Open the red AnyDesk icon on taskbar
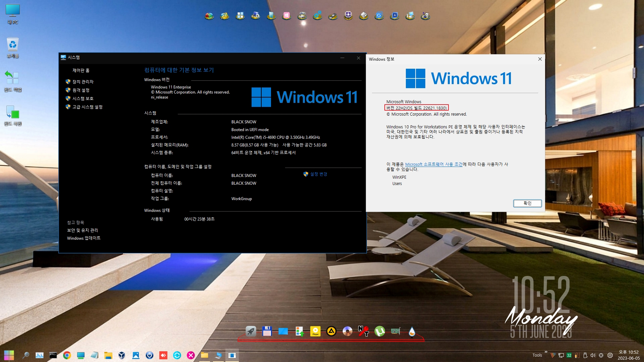 (x=163, y=355)
